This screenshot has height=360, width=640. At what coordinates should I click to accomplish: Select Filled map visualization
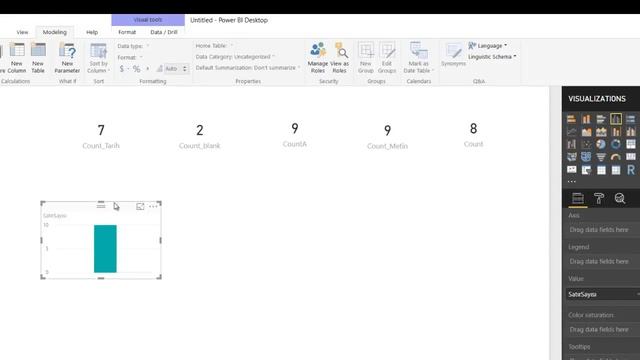click(586, 157)
